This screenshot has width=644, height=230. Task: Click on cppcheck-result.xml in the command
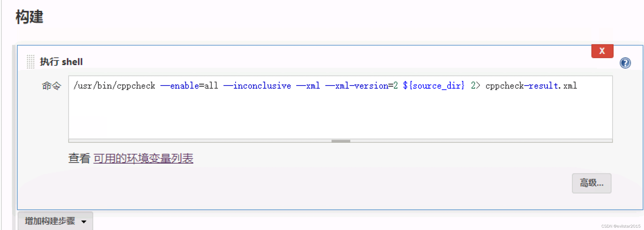[x=531, y=86]
